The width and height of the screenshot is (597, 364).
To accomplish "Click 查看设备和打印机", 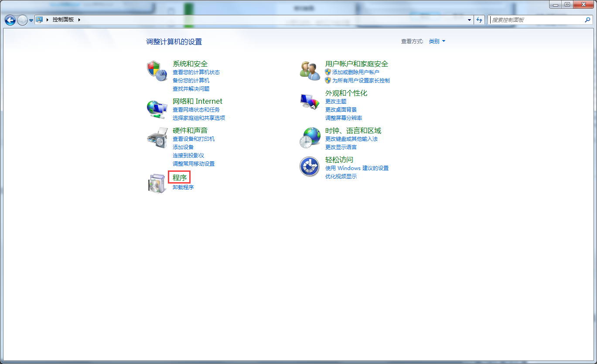I will tap(194, 139).
